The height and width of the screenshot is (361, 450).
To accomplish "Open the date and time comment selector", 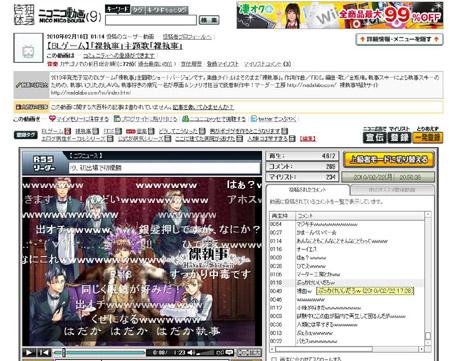I will (x=388, y=177).
